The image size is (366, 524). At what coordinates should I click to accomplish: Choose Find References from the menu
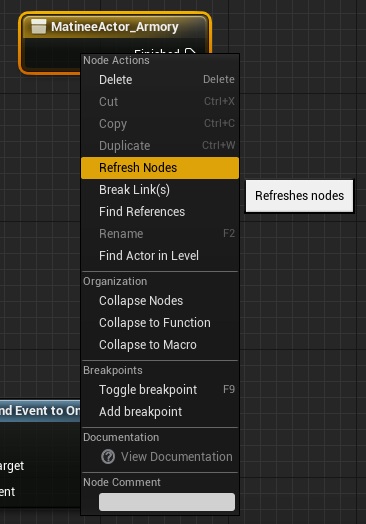[160, 212]
